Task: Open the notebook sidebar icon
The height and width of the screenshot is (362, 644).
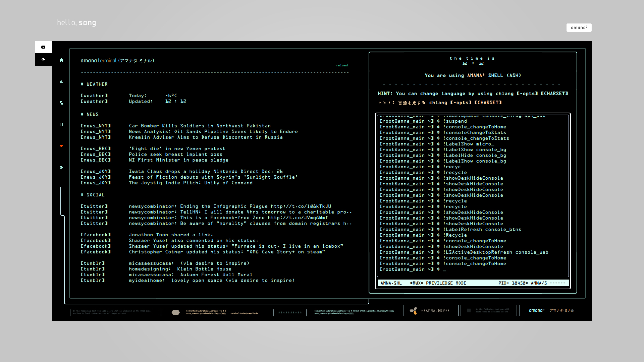Action: pos(61,124)
